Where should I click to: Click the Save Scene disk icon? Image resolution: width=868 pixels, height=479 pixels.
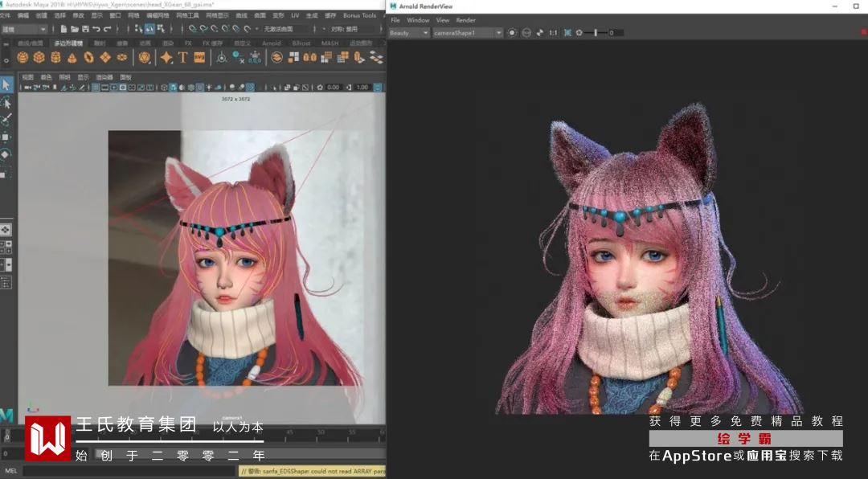pos(85,29)
